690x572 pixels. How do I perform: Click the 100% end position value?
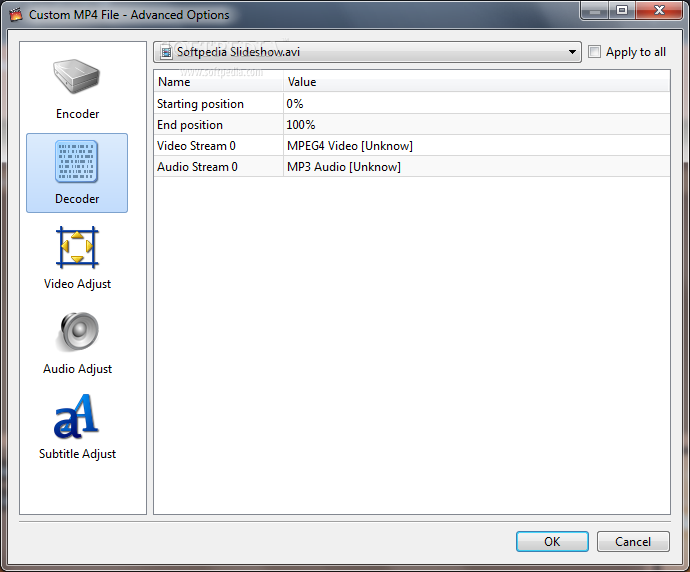tap(301, 125)
